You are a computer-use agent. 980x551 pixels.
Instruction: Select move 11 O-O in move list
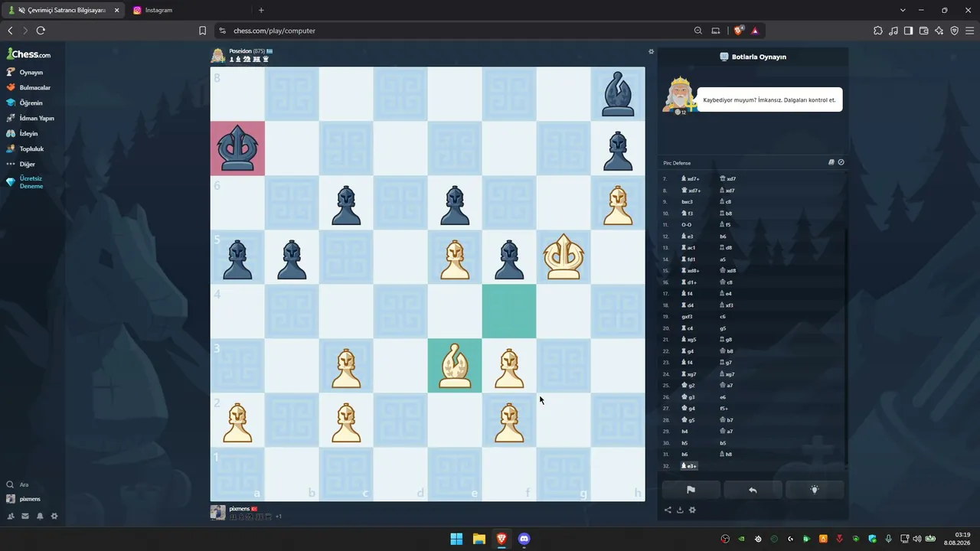click(x=687, y=225)
